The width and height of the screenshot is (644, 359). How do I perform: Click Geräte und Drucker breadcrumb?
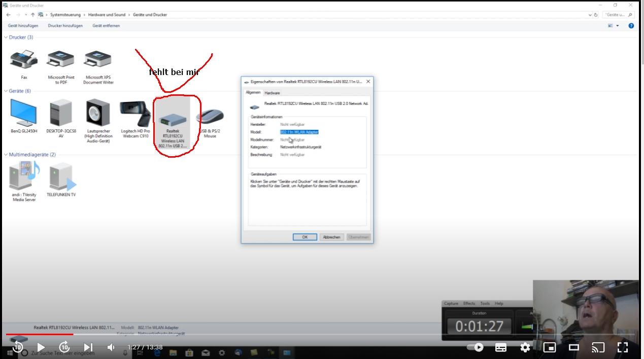click(150, 15)
